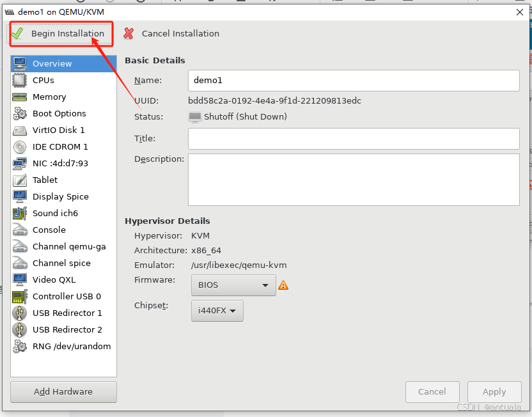Click the Apply button
Image resolution: width=532 pixels, height=417 pixels.
tap(494, 392)
